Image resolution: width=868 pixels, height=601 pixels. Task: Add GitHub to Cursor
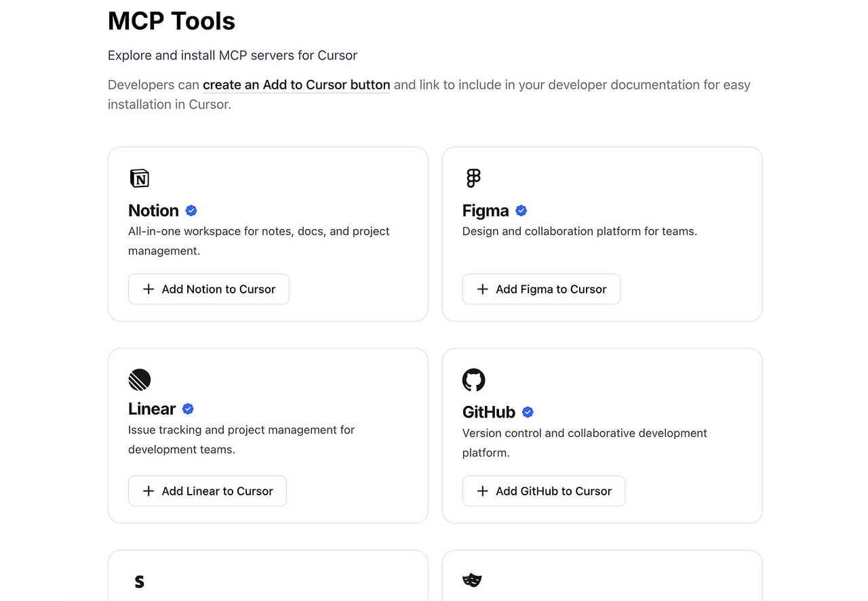tap(544, 491)
